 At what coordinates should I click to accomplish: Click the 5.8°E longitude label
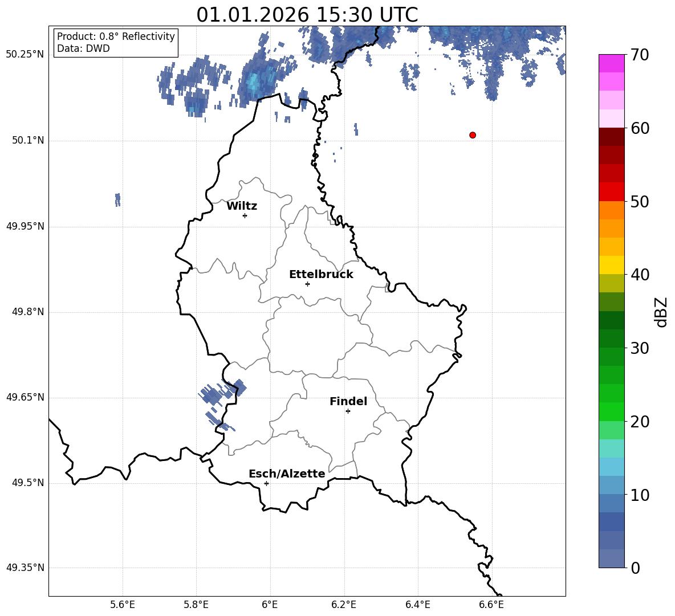[196, 605]
